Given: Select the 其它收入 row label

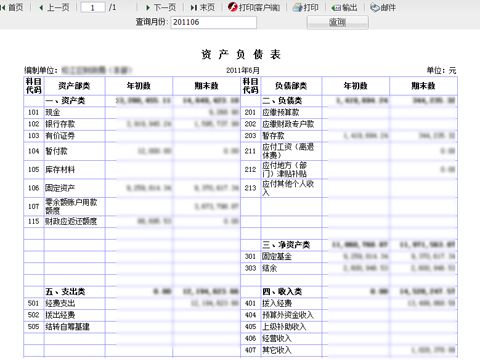Looking at the screenshot, I should click(x=277, y=350).
